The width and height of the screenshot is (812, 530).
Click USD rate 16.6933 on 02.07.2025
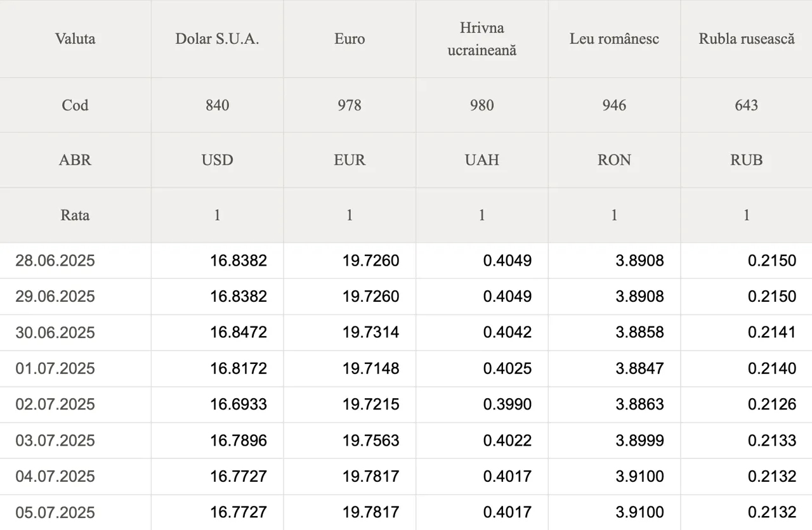pos(239,404)
